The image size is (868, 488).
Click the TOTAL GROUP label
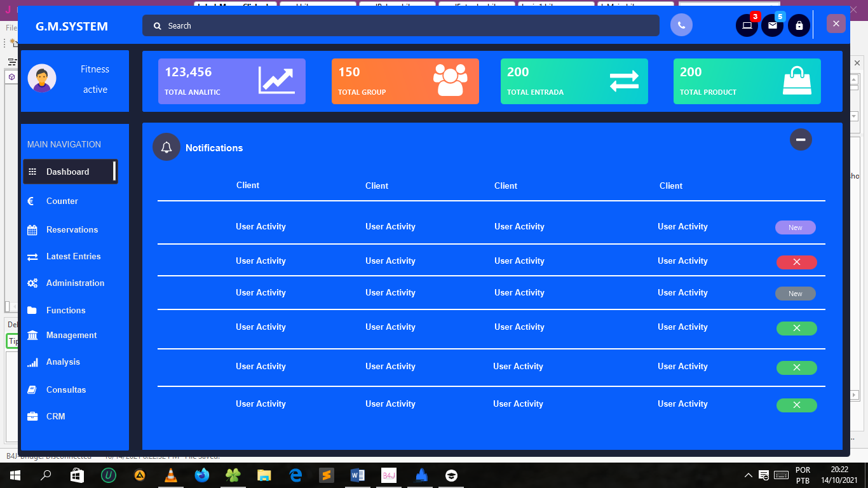tap(362, 92)
